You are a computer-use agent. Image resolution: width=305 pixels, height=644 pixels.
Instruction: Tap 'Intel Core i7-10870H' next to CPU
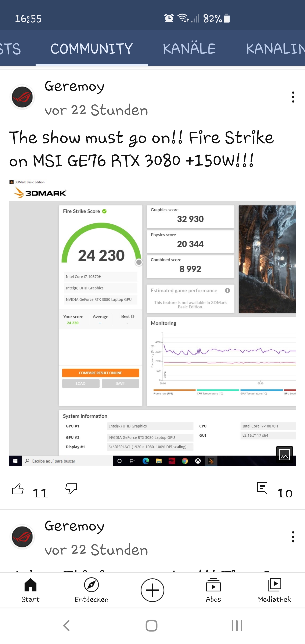pyautogui.click(x=268, y=426)
